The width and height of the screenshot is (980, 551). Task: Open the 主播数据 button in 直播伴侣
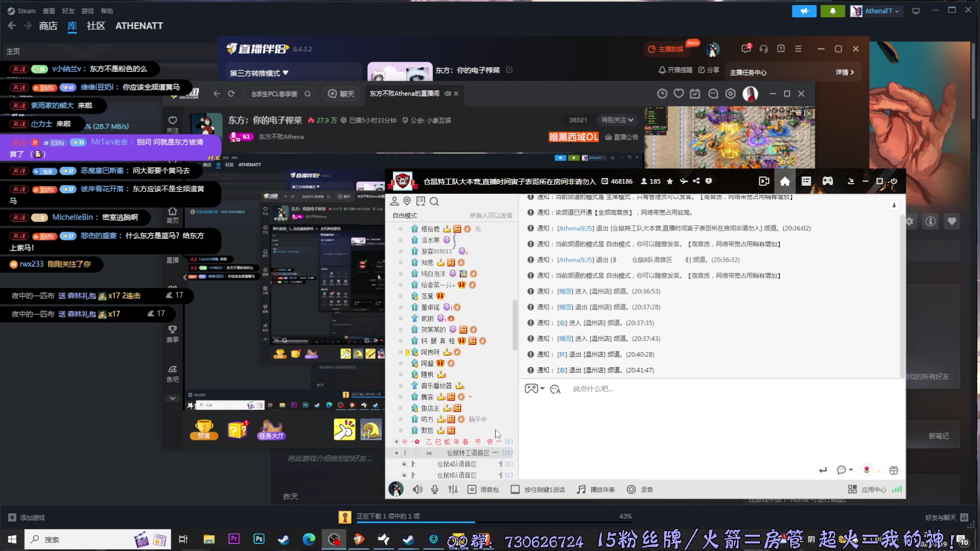tap(666, 49)
